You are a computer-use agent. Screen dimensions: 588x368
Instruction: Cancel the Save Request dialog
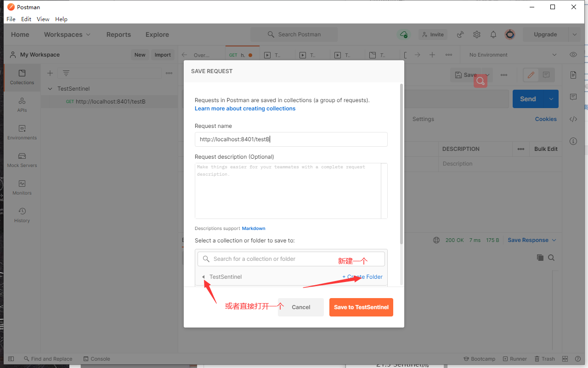pyautogui.click(x=301, y=307)
